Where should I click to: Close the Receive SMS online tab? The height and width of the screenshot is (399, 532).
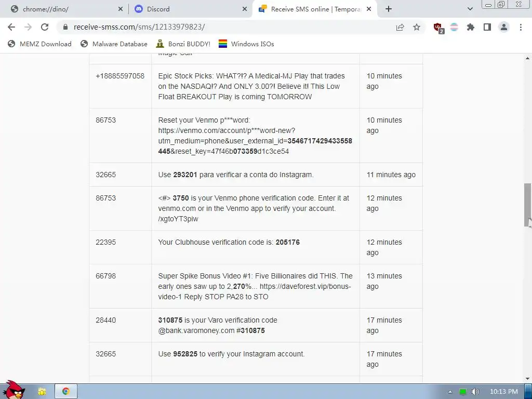tap(369, 9)
